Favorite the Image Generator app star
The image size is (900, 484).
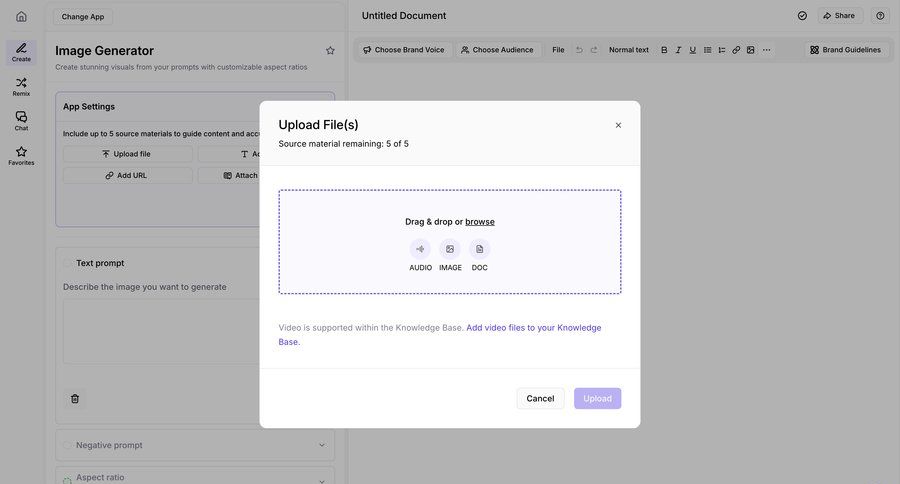(x=330, y=51)
